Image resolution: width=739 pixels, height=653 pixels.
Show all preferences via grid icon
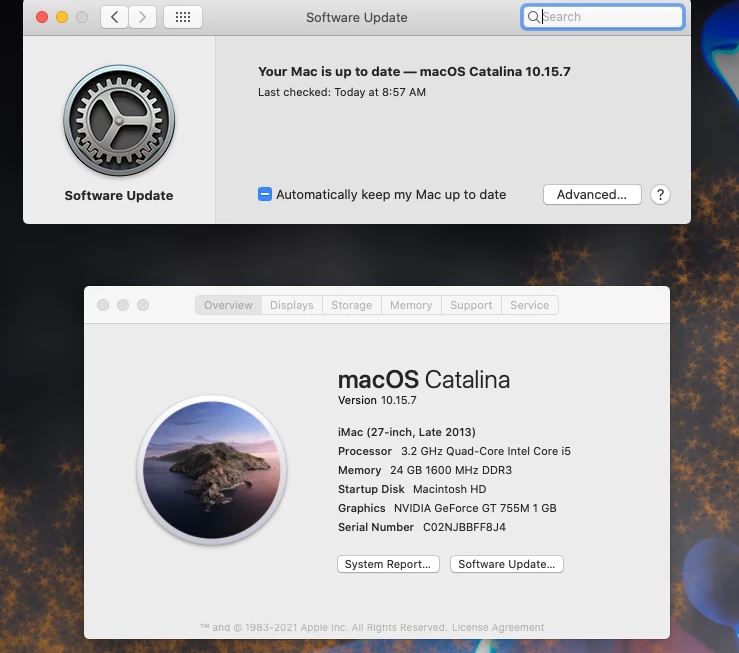(183, 17)
